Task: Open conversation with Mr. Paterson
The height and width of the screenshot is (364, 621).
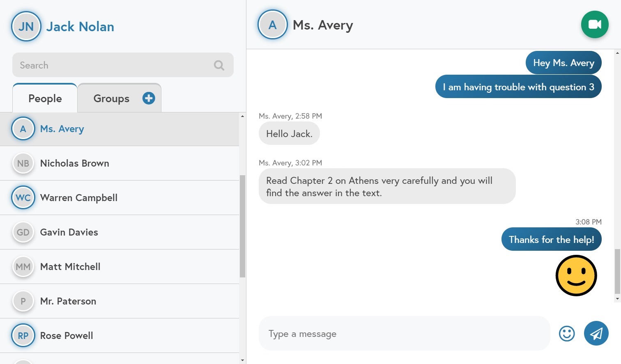Action: (x=68, y=301)
